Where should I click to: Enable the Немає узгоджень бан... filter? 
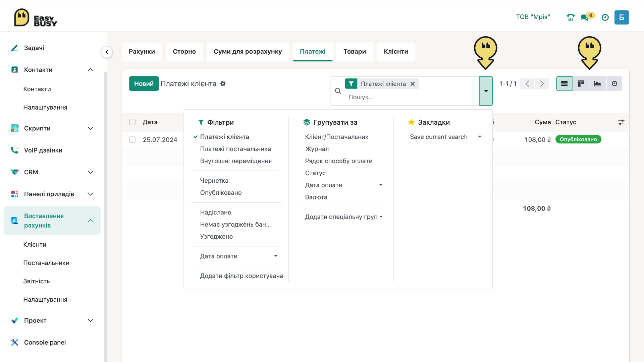[x=235, y=225]
